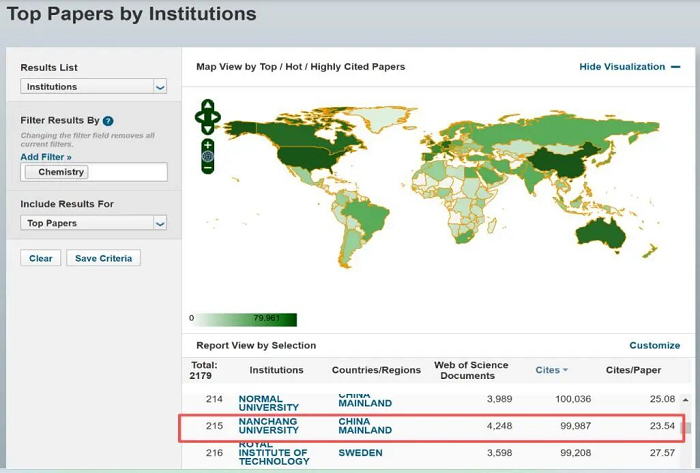
Task: Pan the map down with the arrow
Action: pos(207,129)
